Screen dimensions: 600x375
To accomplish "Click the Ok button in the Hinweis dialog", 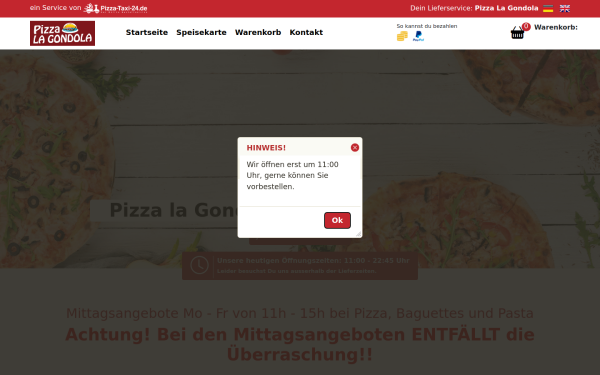I will coord(337,220).
